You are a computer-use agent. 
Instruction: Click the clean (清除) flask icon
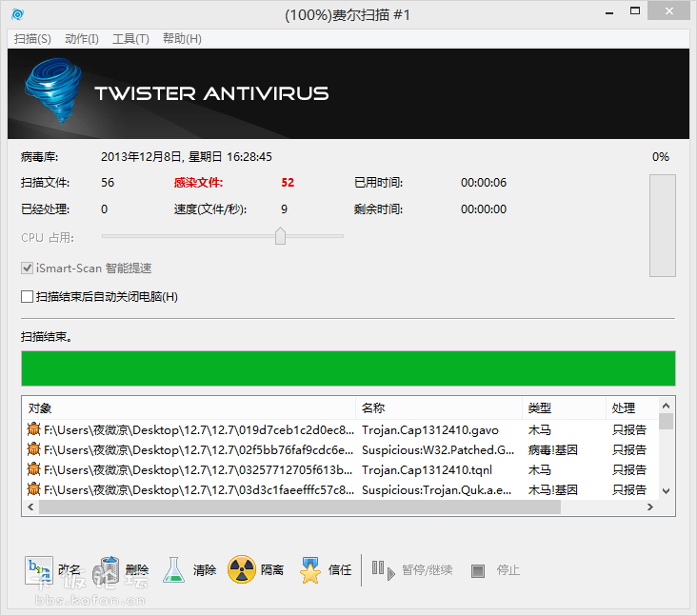click(x=173, y=569)
